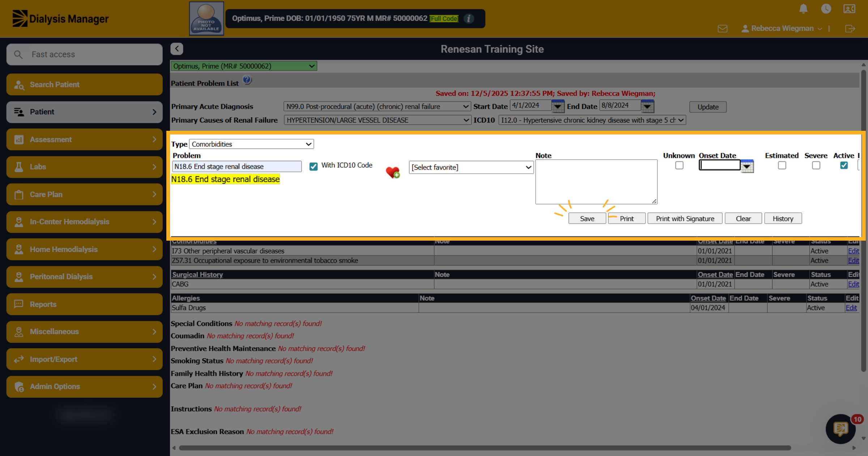868x456 pixels.
Task: Open the Select favorite dropdown
Action: pos(471,167)
